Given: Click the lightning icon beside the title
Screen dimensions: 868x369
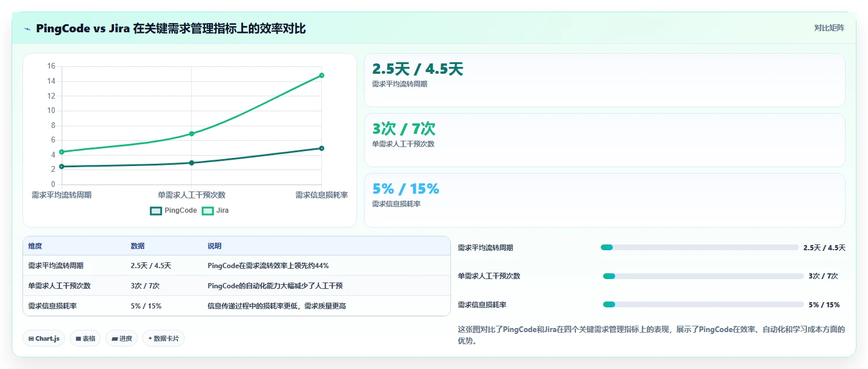Looking at the screenshot, I should point(28,29).
